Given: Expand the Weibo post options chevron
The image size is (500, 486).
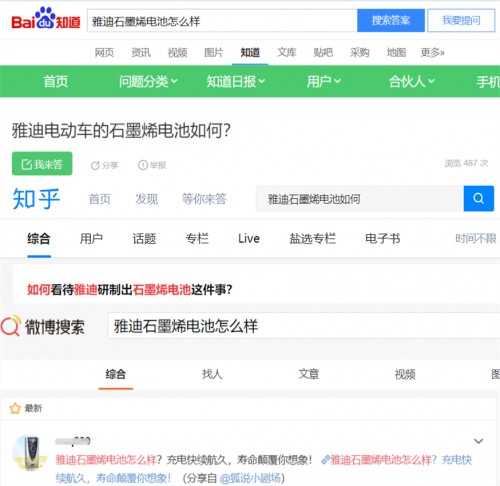Looking at the screenshot, I should pos(478,441).
